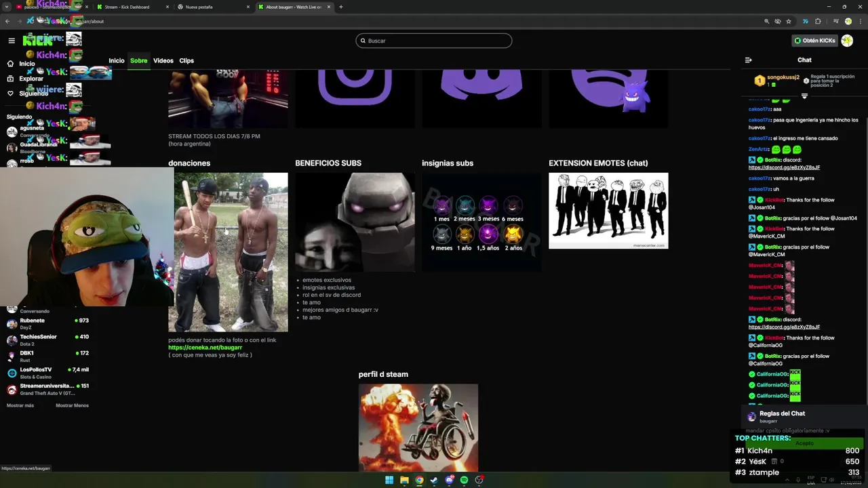This screenshot has width=868, height=488.
Task: Open the Inicio channel tab
Action: click(117, 61)
